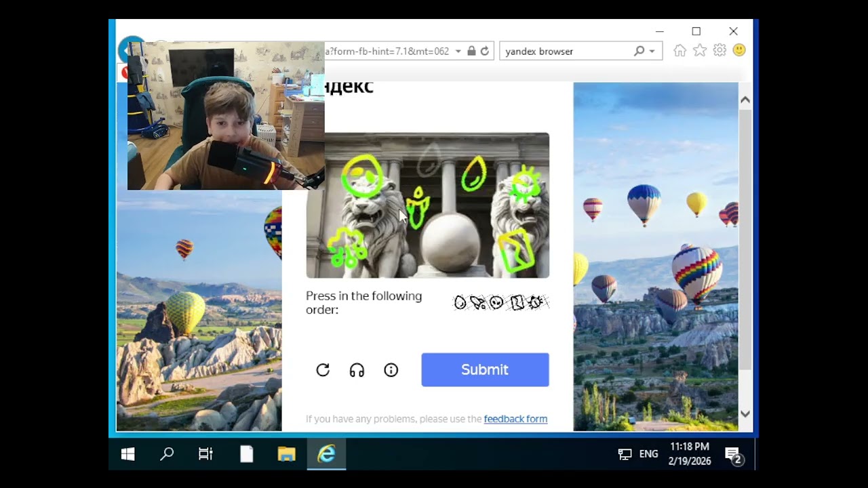Open the browser Tools gear menu
This screenshot has height=488, width=868.
pyautogui.click(x=719, y=50)
